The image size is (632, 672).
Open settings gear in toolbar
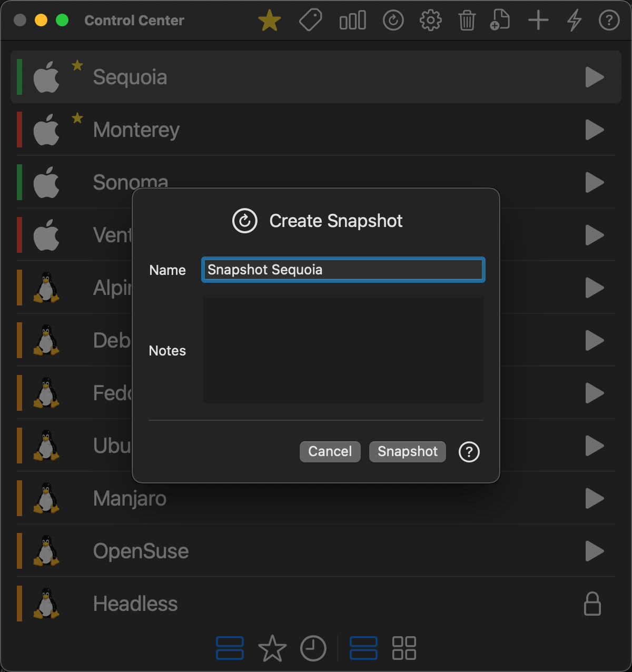pyautogui.click(x=430, y=21)
